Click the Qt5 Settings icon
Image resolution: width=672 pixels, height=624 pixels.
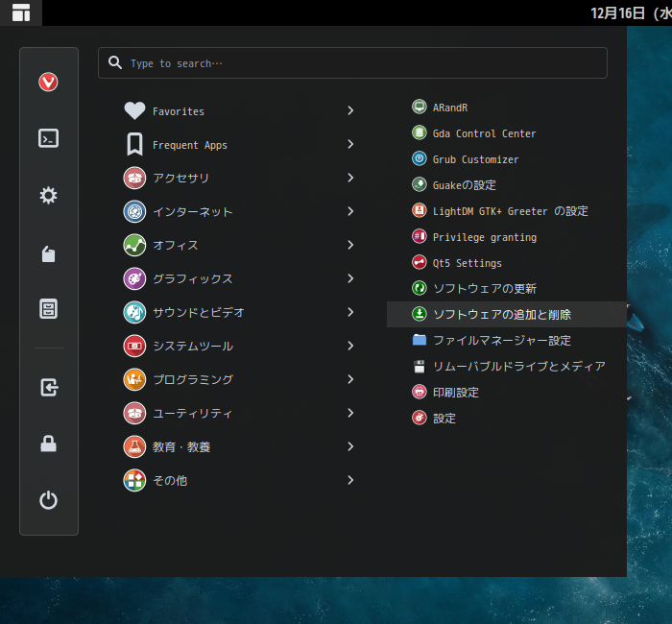(x=420, y=262)
